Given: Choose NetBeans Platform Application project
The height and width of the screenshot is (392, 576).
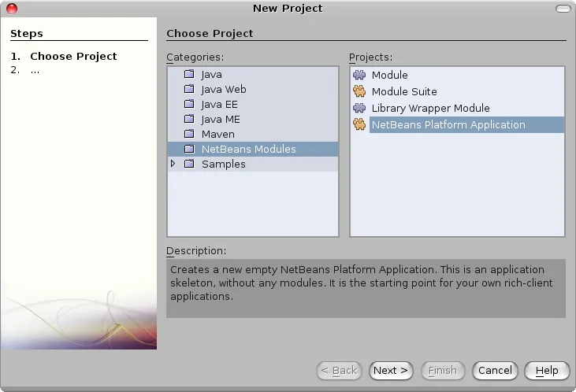Looking at the screenshot, I should [466, 125].
